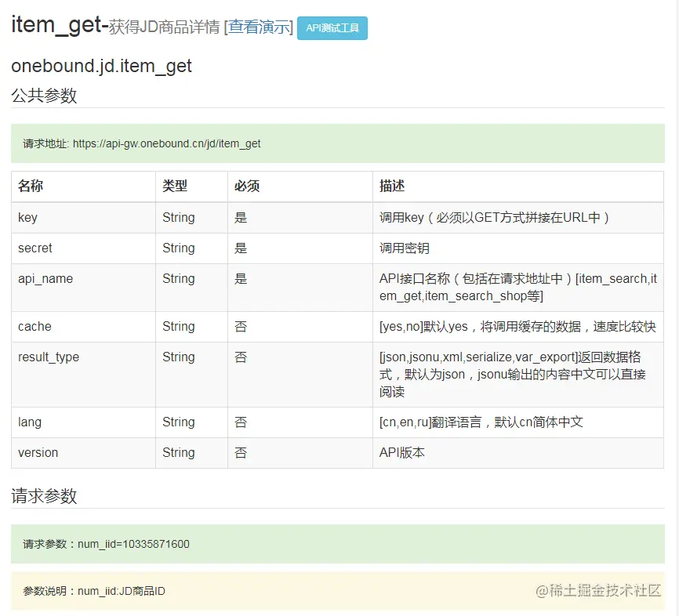Screen dimensions: 679x616
Task: Click the 是 required cell in secret row
Action: (x=300, y=248)
